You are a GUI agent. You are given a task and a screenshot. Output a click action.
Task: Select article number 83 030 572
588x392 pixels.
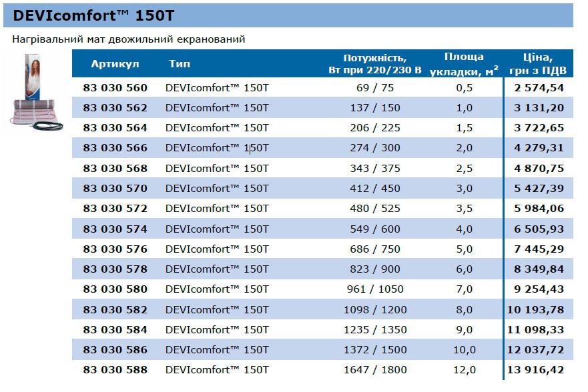[x=115, y=209]
